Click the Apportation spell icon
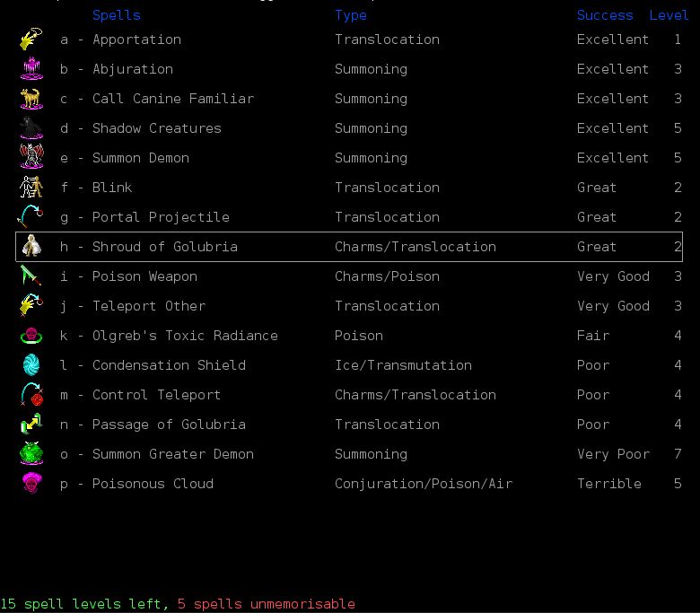Image resolution: width=700 pixels, height=613 pixels. pyautogui.click(x=31, y=39)
